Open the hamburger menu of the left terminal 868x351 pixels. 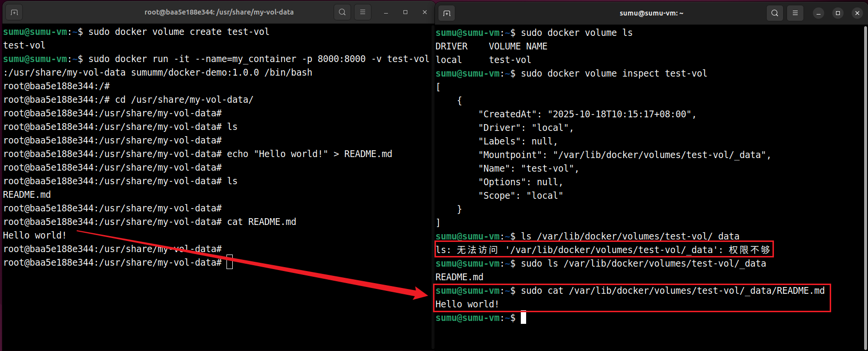pos(363,13)
